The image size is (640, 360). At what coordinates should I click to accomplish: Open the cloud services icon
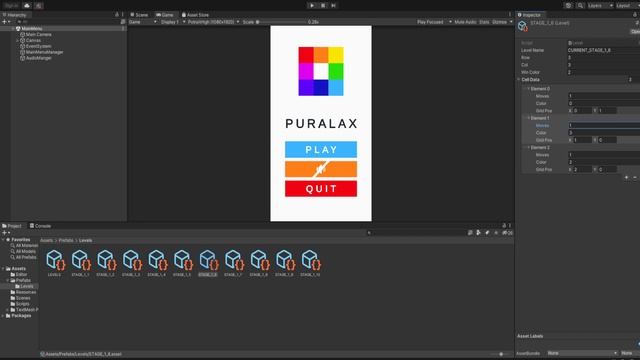[27, 6]
